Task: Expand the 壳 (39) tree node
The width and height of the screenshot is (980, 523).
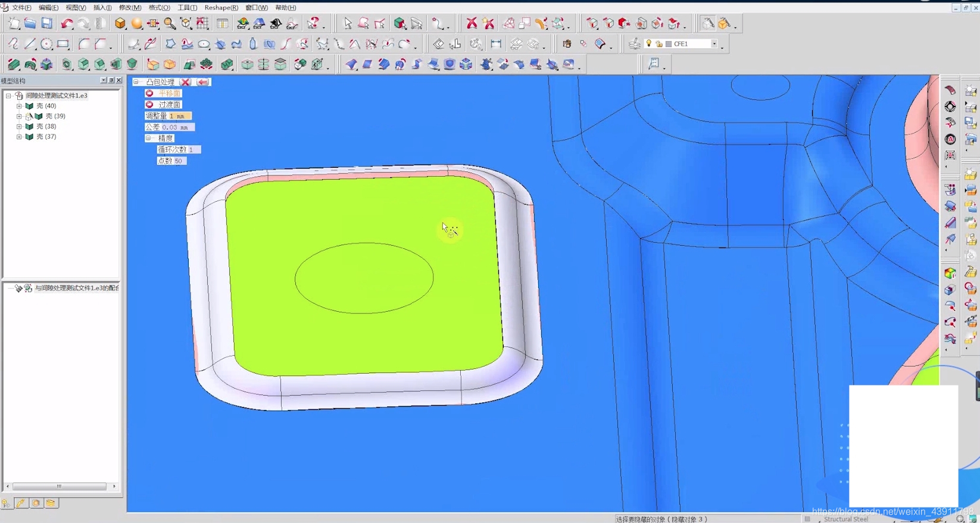Action: (x=19, y=116)
